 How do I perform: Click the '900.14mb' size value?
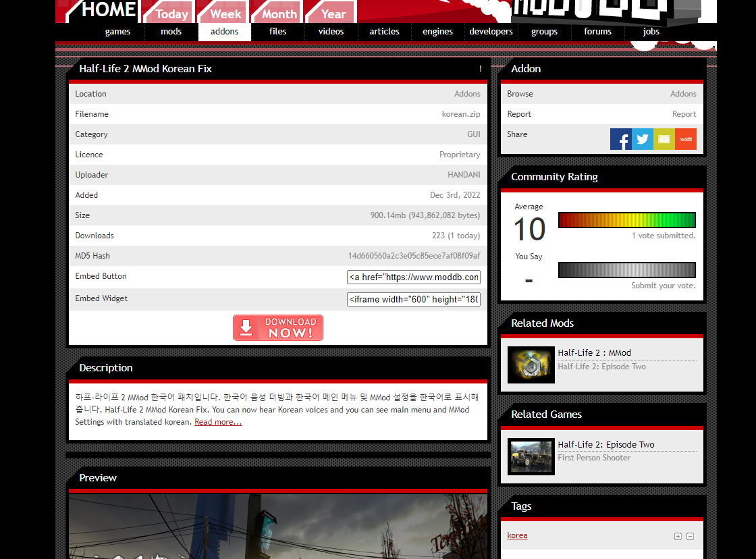[425, 215]
